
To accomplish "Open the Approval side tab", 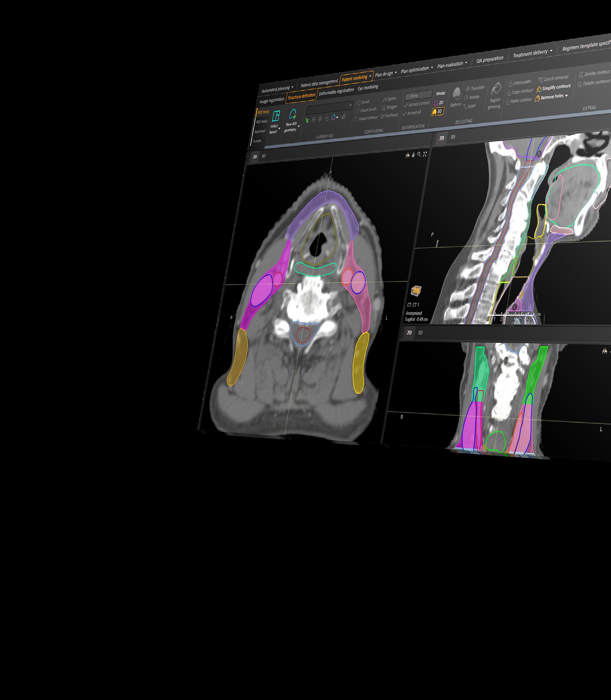I will (x=260, y=131).
